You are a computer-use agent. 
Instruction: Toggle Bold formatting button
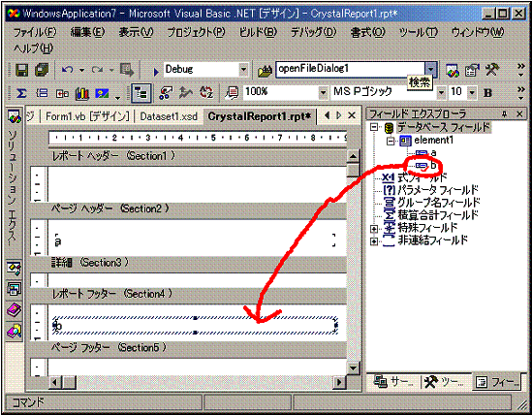coord(487,93)
